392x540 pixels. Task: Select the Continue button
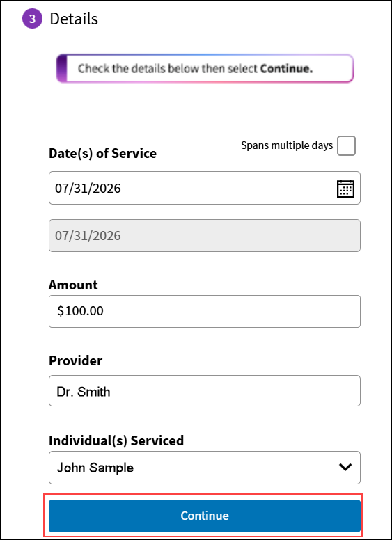tap(205, 516)
